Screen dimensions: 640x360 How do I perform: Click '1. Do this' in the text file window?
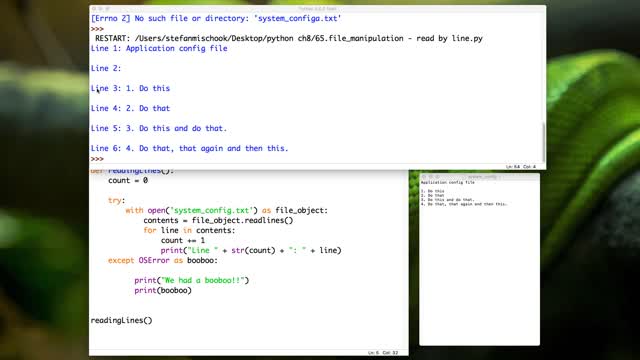pos(433,191)
